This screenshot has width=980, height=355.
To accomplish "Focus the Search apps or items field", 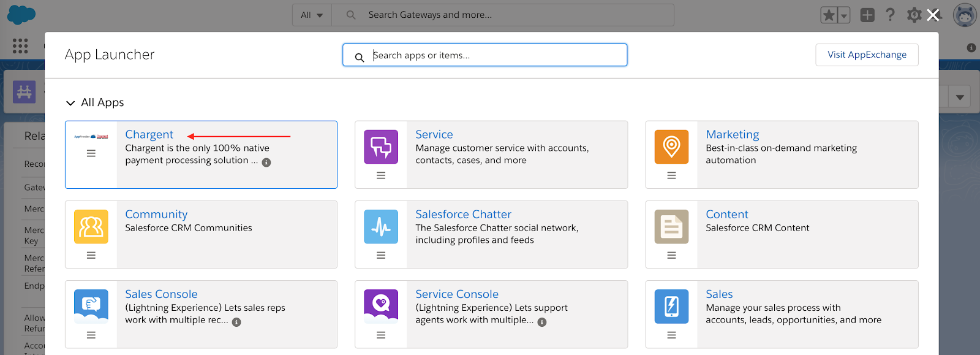I will [x=490, y=55].
